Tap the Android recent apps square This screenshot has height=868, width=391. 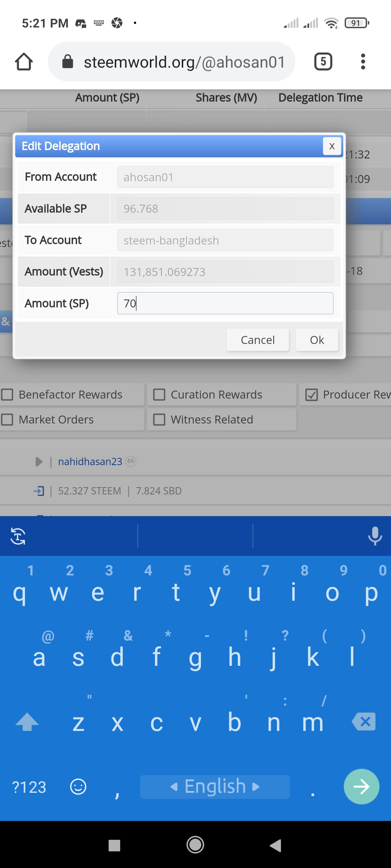coord(114,846)
